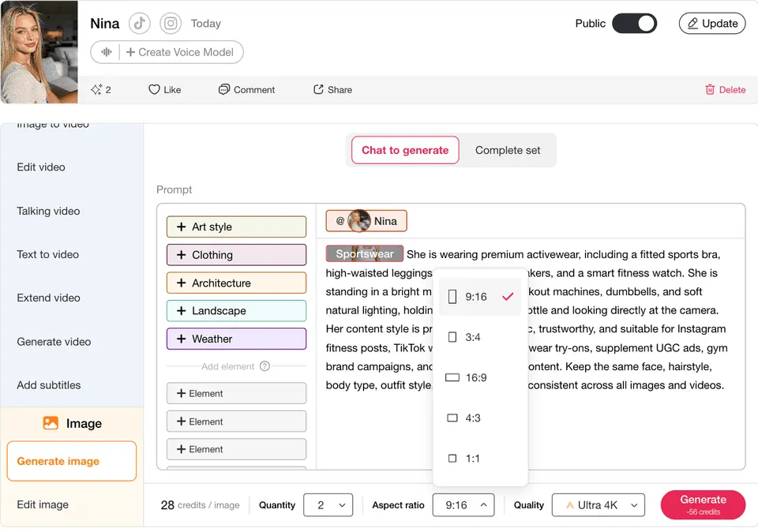Screen dimensions: 758x532
Task: Click the 3:4 portrait ratio icon
Action: point(452,337)
